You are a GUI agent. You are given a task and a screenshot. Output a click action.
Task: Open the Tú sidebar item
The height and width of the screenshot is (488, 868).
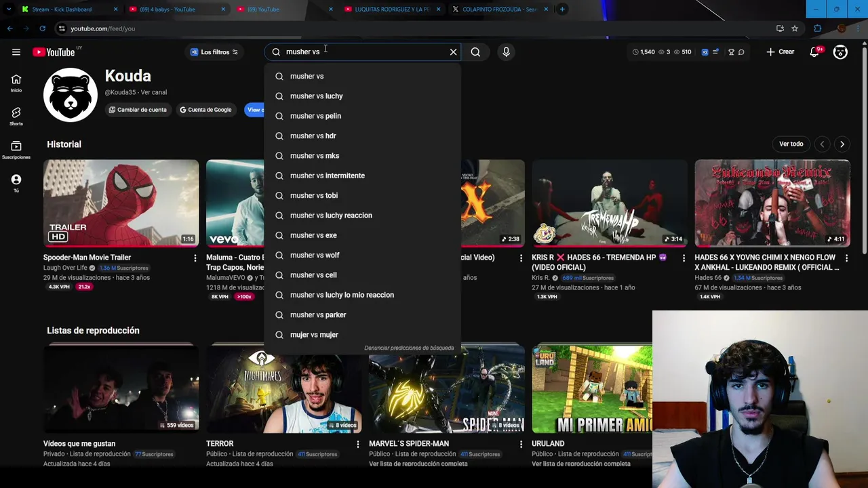tap(16, 183)
